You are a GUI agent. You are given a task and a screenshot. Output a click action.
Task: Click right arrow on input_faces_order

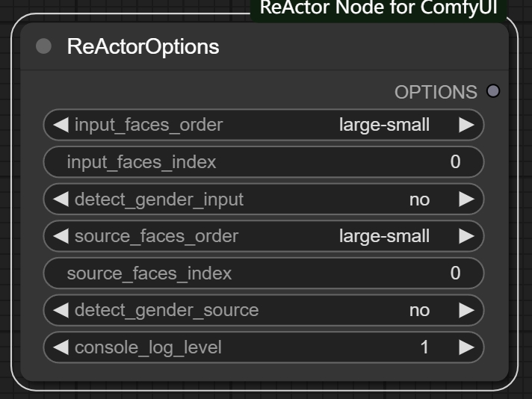[467, 125]
